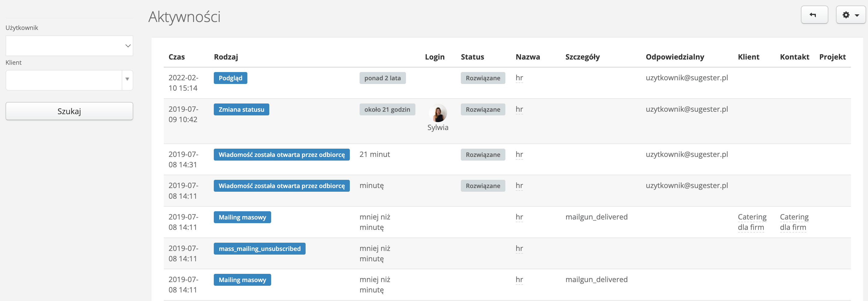The height and width of the screenshot is (301, 868).
Task: Open Catering dla firm under Kontakt column
Action: tap(794, 222)
